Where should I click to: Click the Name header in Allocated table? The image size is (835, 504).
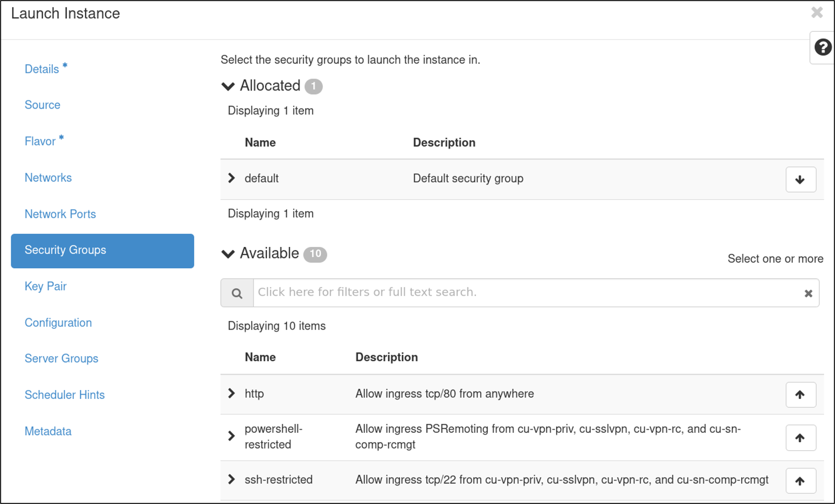pos(260,142)
